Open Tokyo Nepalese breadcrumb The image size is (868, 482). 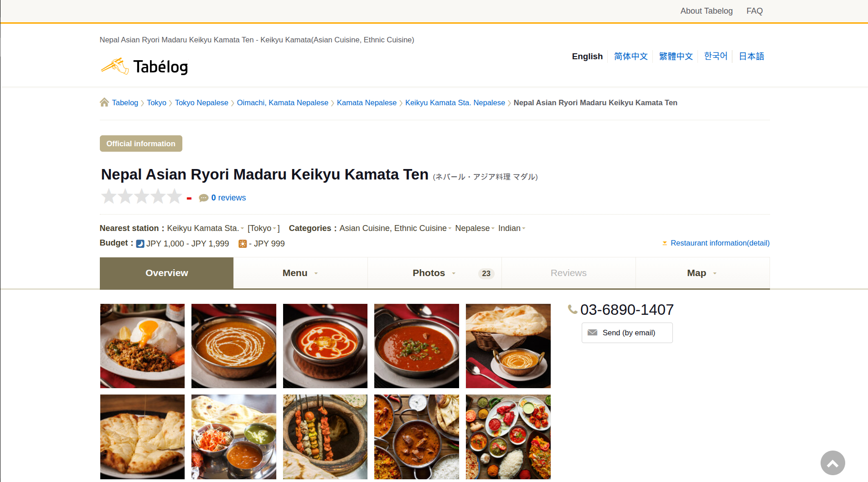pos(201,103)
